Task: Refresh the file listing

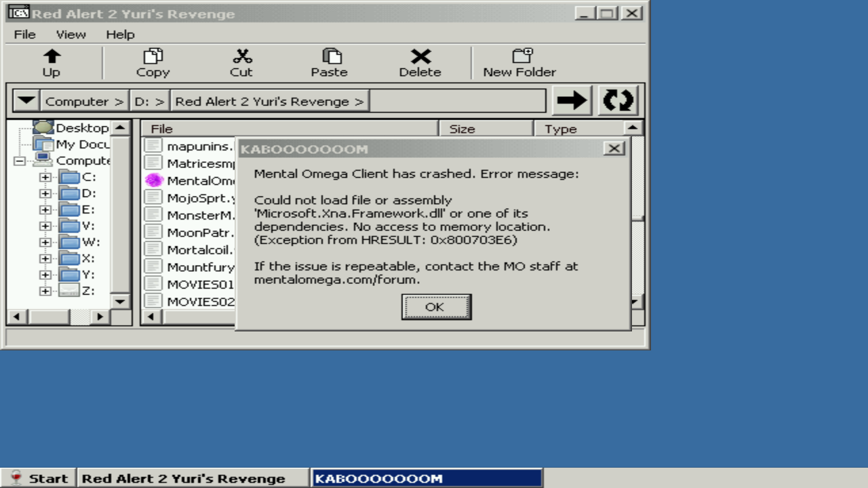Action: pos(617,100)
